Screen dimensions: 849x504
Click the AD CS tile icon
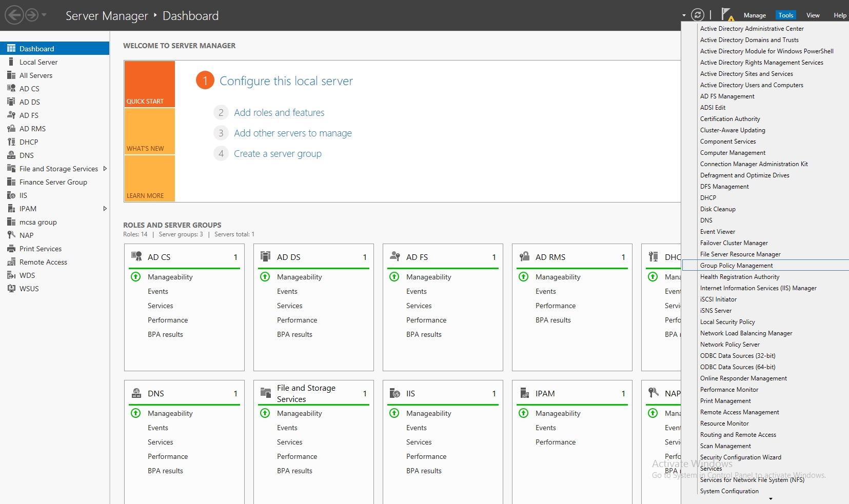pyautogui.click(x=136, y=256)
